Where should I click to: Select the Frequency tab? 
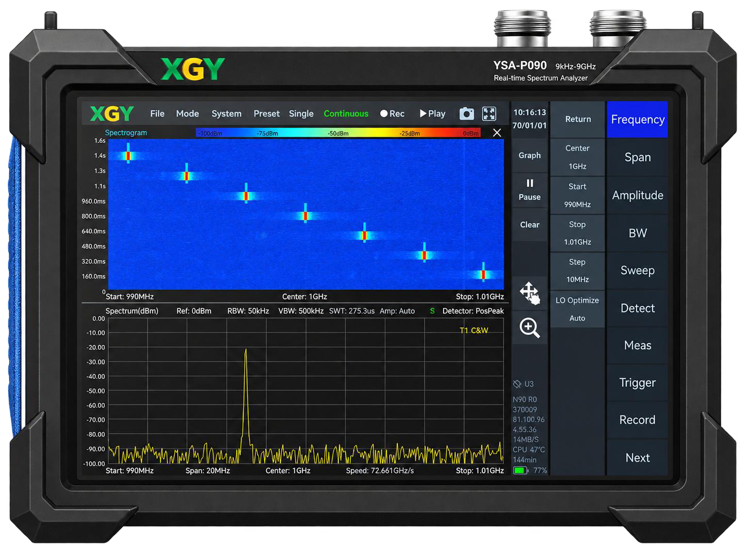[x=638, y=120]
